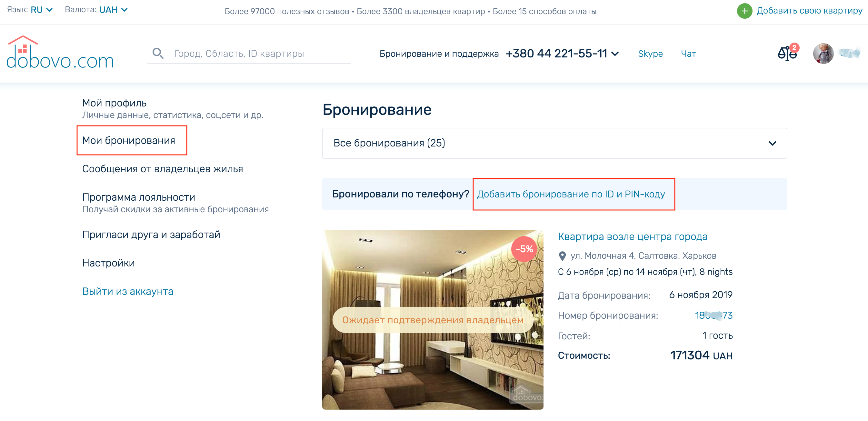This screenshot has width=868, height=421.
Task: Click the '1 гость' guests value
Action: pyautogui.click(x=717, y=336)
